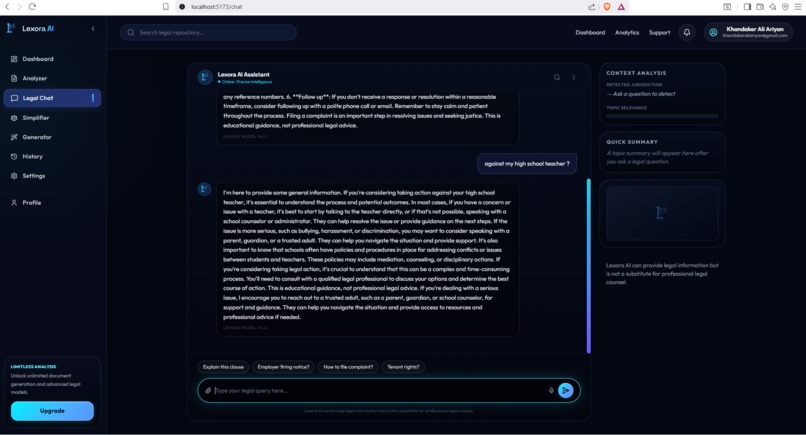Bookmark the page via bookmark icon
Screen dimensions: 806x435
166,7
